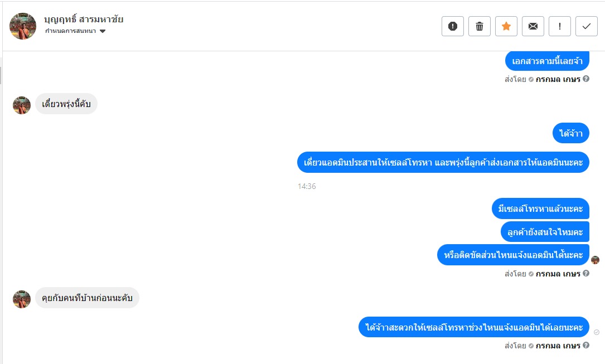
Task: Click the exclamation mark priority icon
Action: pos(560,26)
